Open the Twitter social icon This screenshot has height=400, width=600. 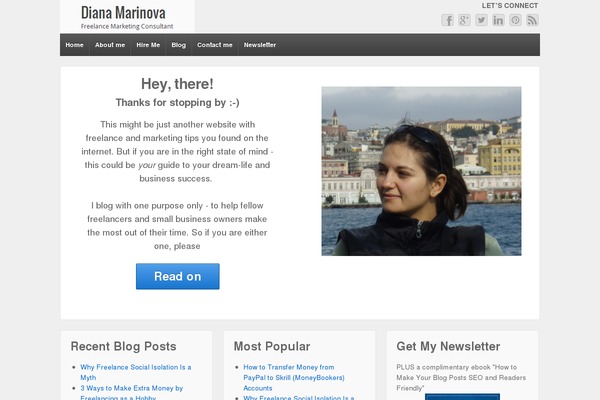tap(481, 20)
